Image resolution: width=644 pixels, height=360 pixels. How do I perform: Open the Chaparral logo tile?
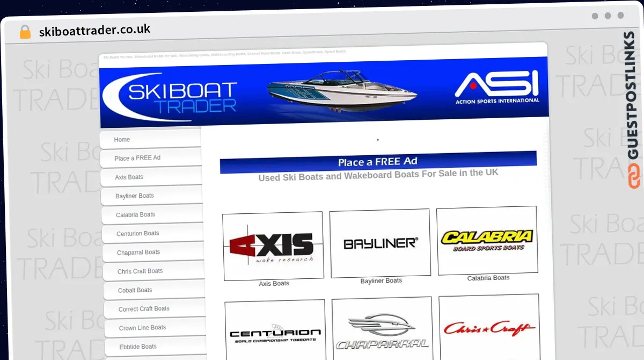coord(382,329)
